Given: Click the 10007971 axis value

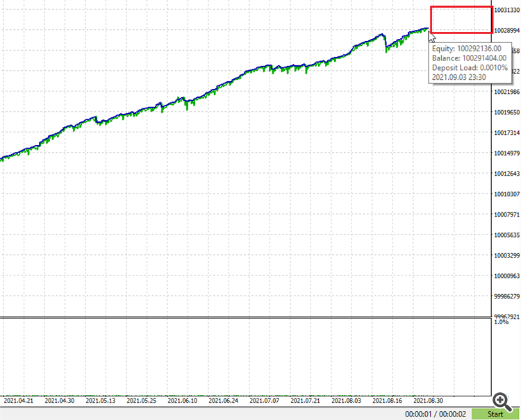Looking at the screenshot, I should point(506,215).
